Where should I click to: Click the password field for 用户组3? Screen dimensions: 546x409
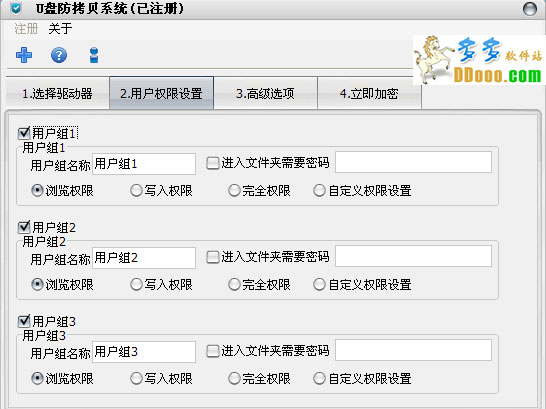413,350
